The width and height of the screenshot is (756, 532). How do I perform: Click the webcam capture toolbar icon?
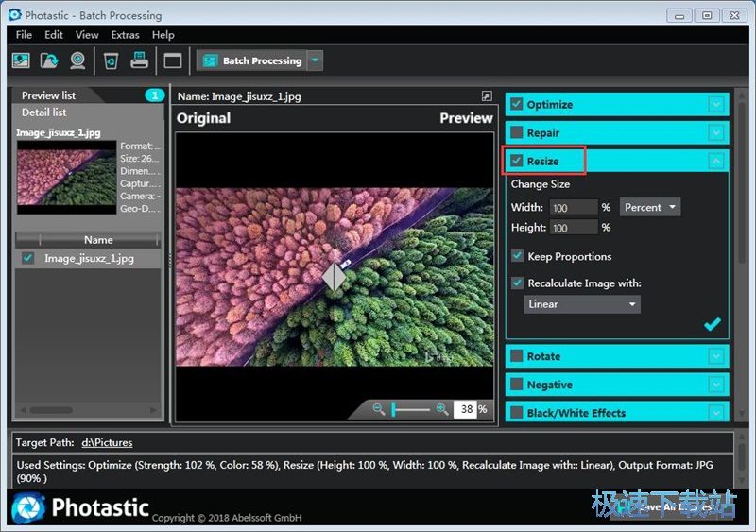[77, 60]
